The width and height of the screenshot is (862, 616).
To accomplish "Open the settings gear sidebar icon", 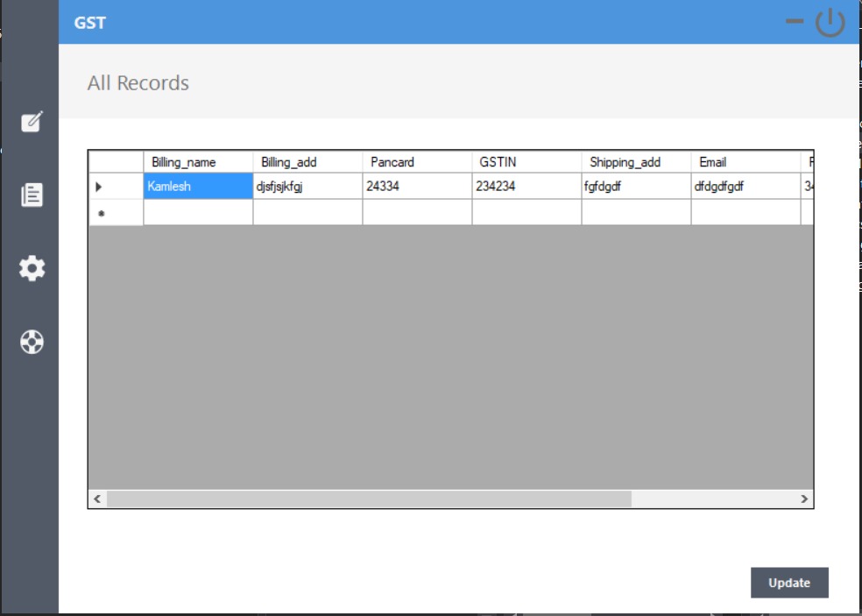I will pos(32,268).
